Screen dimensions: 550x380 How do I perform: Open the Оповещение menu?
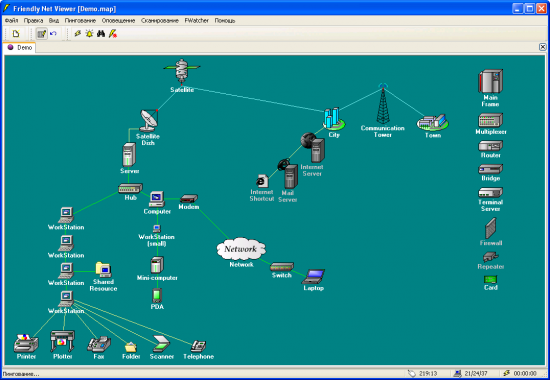(x=118, y=21)
